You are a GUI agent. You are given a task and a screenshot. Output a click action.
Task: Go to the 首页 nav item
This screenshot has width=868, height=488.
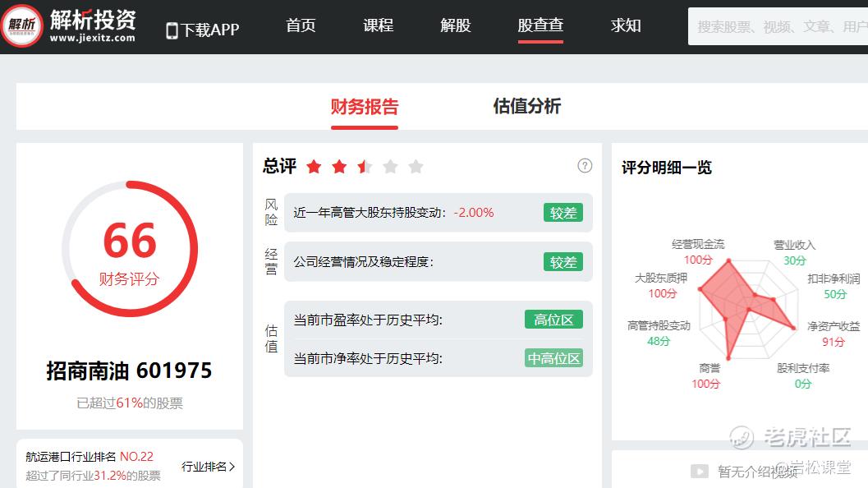[x=301, y=25]
